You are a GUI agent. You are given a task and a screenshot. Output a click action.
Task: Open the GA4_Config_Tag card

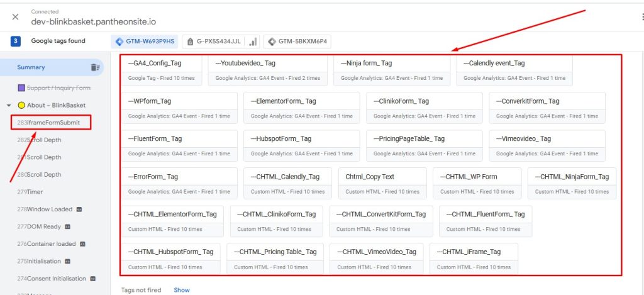click(161, 69)
